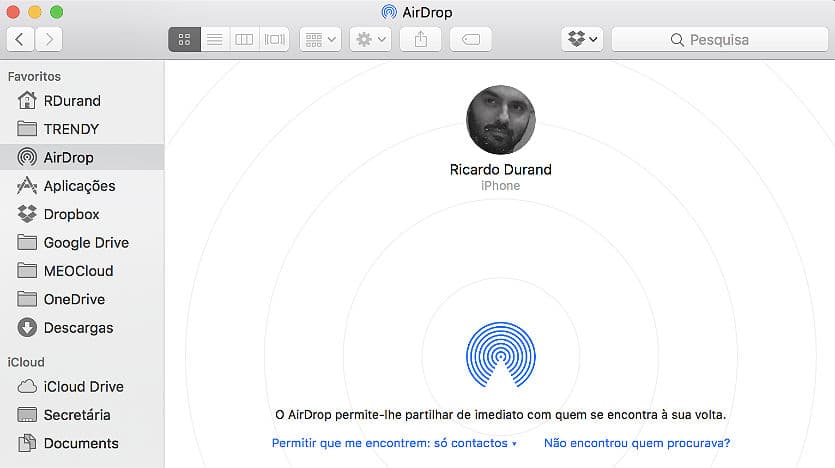835x468 pixels.
Task: Click the AirDrop description sentence
Action: (501, 415)
